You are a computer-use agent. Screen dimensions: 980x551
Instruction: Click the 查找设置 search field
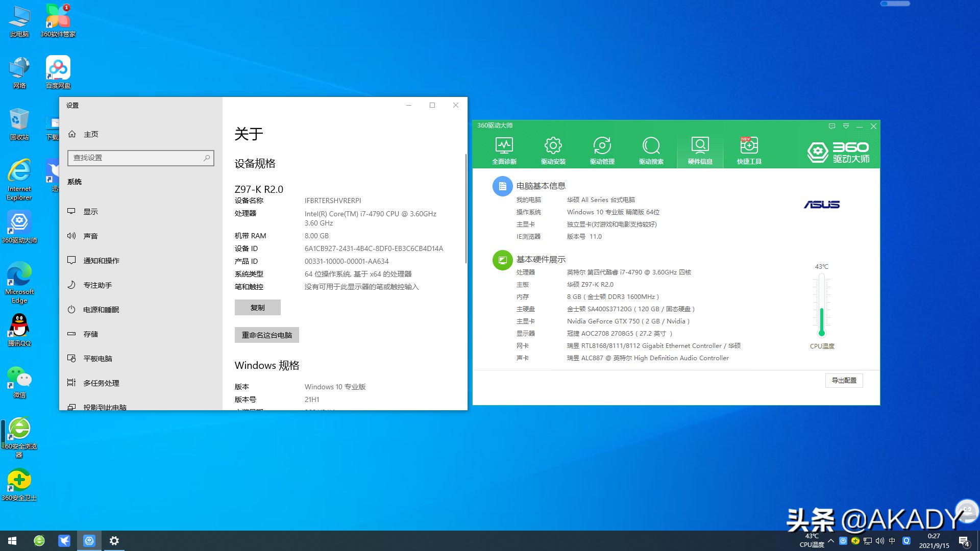coord(141,158)
